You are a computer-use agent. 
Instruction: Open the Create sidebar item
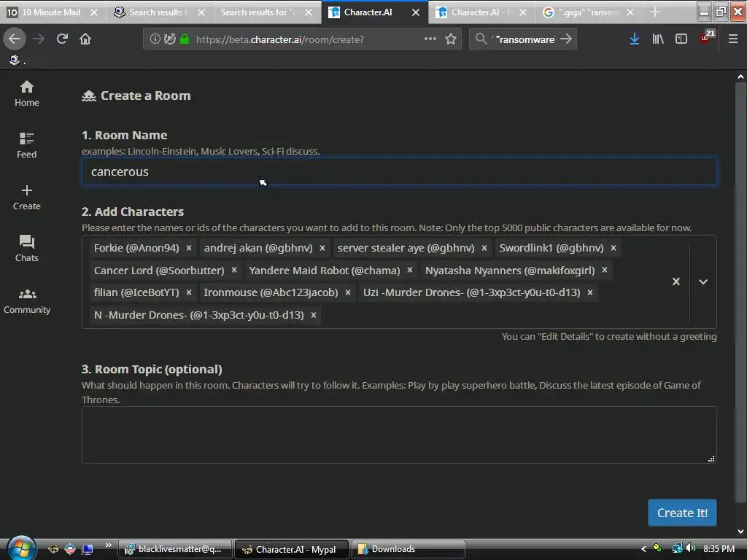click(x=27, y=198)
